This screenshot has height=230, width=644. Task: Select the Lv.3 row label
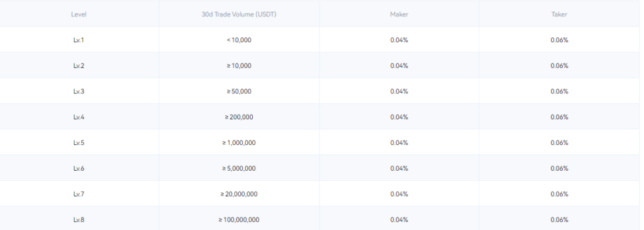click(79, 91)
